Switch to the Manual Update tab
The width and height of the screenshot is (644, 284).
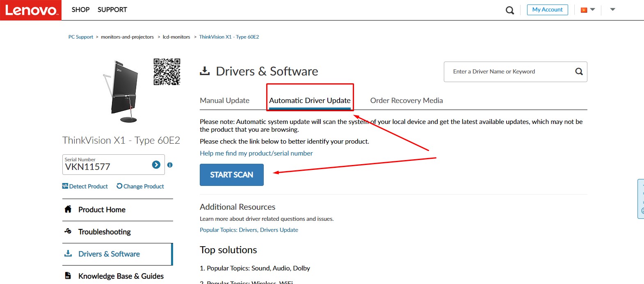(x=224, y=101)
